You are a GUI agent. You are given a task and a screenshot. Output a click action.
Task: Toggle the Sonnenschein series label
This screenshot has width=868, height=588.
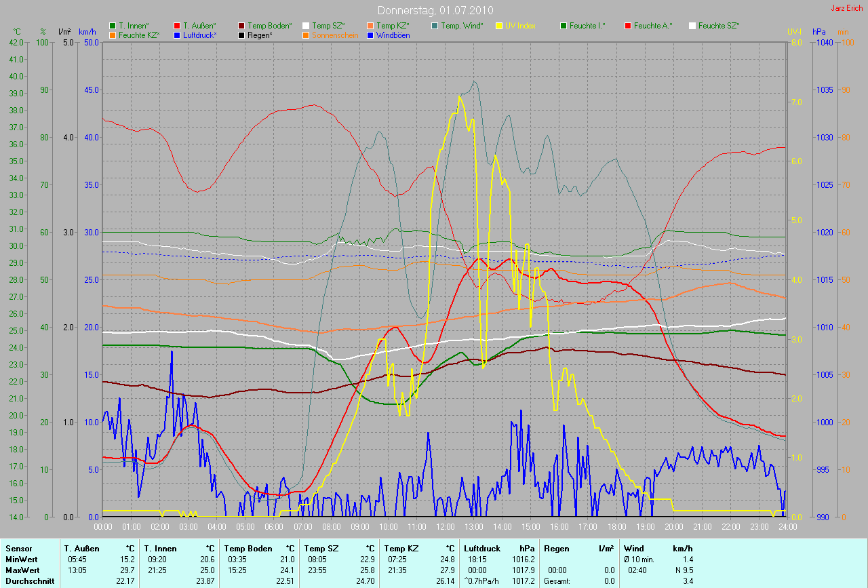pyautogui.click(x=335, y=35)
